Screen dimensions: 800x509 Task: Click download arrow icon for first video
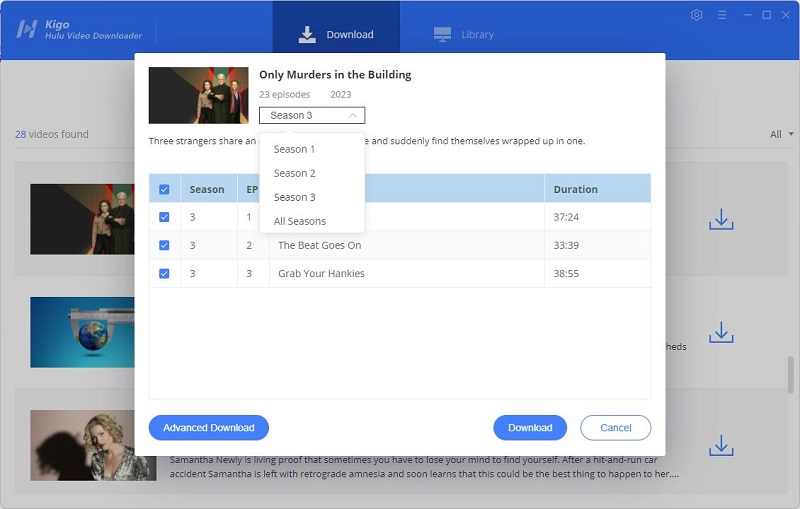pos(721,219)
